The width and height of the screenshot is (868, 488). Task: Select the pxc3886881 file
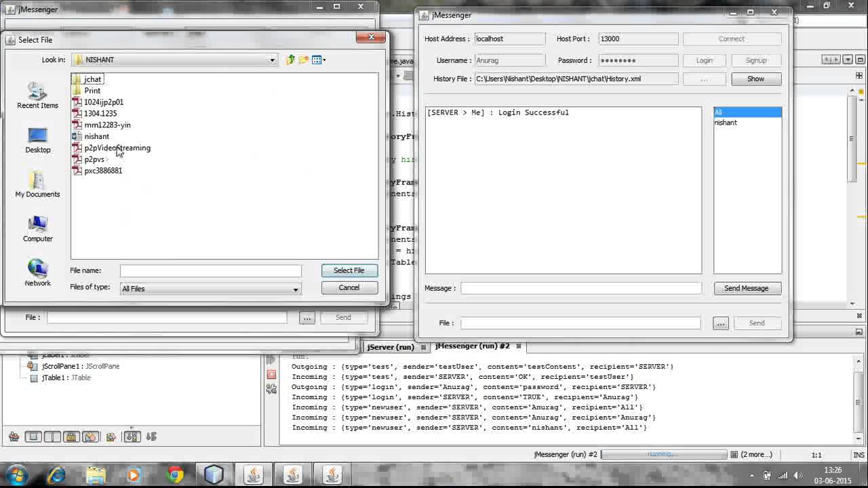[x=98, y=171]
